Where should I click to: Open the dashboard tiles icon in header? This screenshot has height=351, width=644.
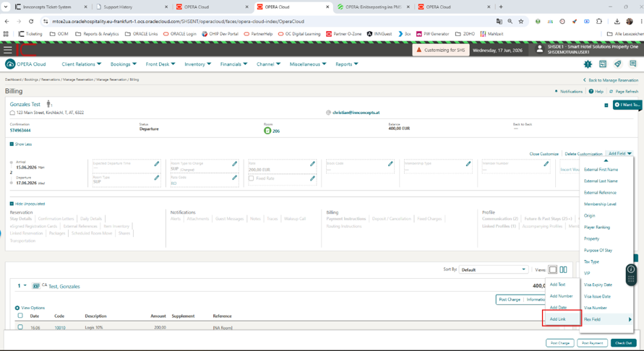[603, 64]
